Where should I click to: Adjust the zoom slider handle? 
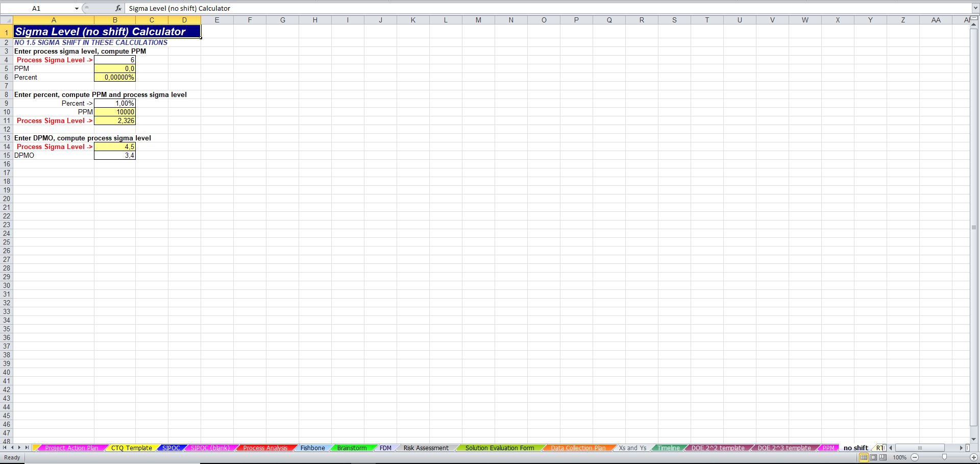click(x=944, y=457)
